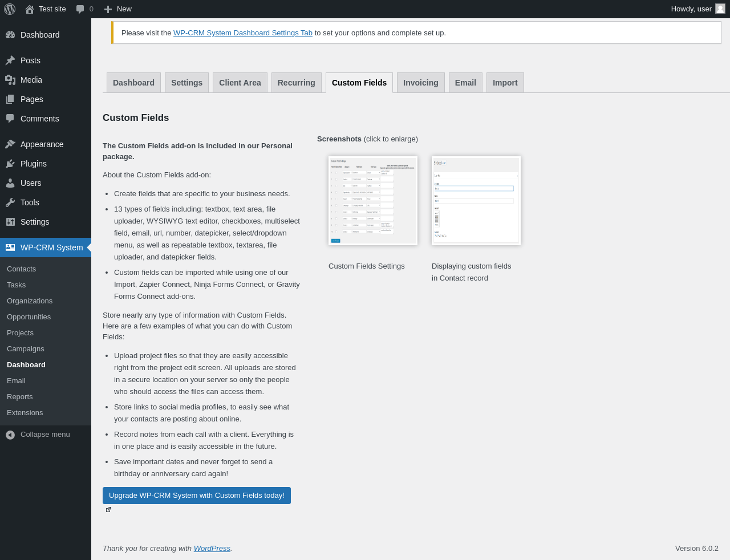Viewport: 730px width, 560px height.
Task: Open the Test site home icon
Action: coord(30,9)
